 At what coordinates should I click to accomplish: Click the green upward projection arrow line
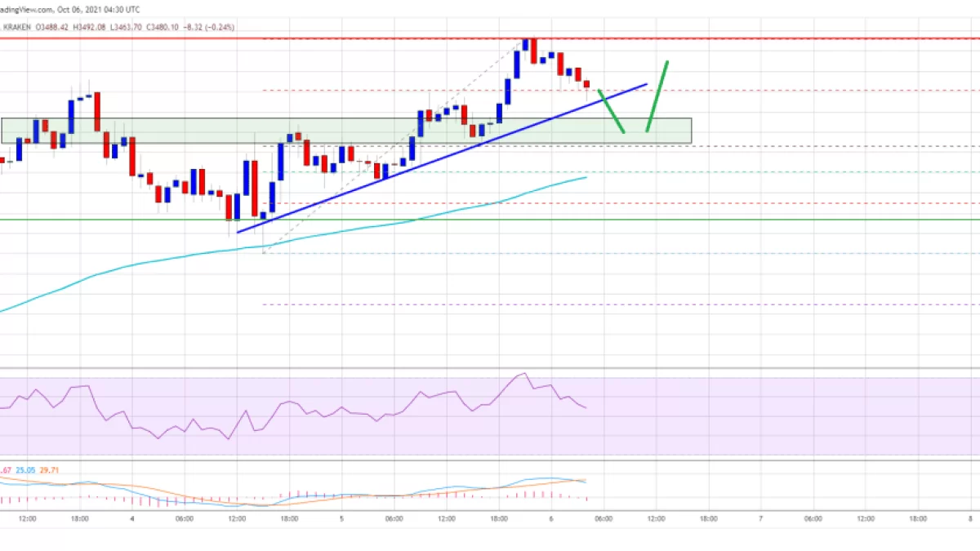(x=658, y=96)
